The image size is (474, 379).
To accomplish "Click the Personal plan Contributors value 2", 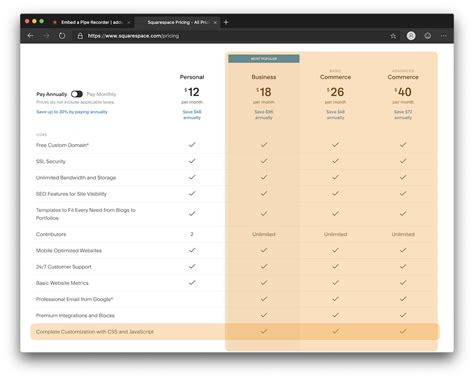I will tap(192, 234).
